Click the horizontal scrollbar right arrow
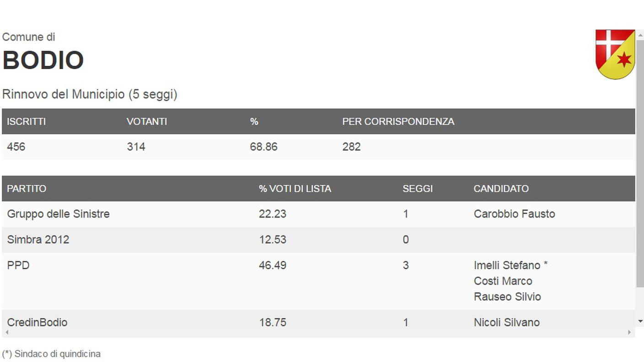 coord(630,332)
